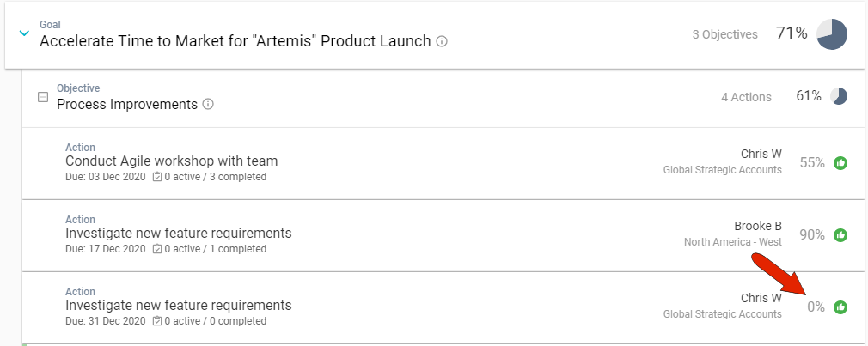Collapse Process Improvements objective minus box
This screenshot has height=346, width=868.
click(43, 97)
